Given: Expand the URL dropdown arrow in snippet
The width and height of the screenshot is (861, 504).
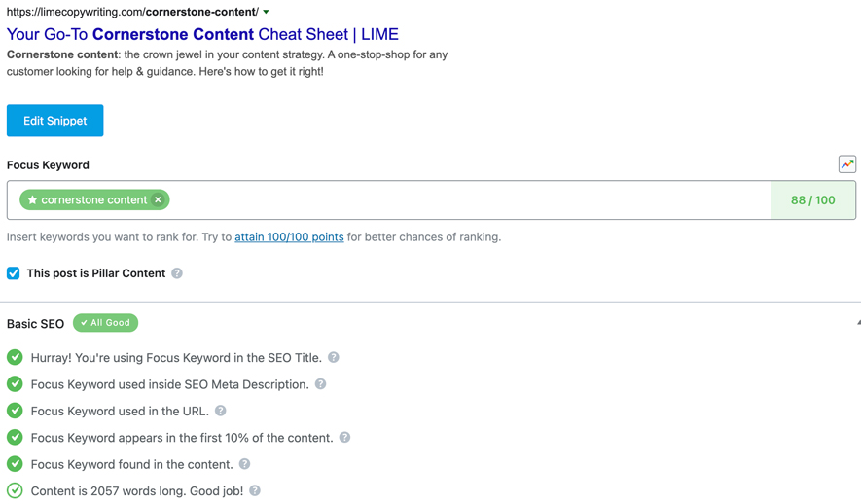Looking at the screenshot, I should point(267,13).
